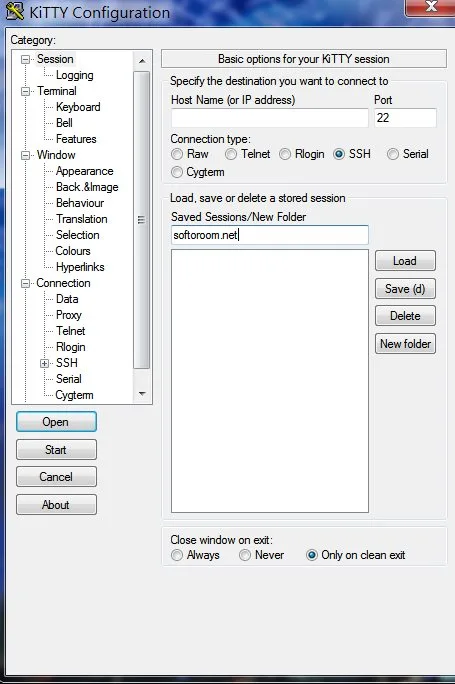This screenshot has width=455, height=684.
Task: Open the Window category
Action: pyautogui.click(x=56, y=155)
